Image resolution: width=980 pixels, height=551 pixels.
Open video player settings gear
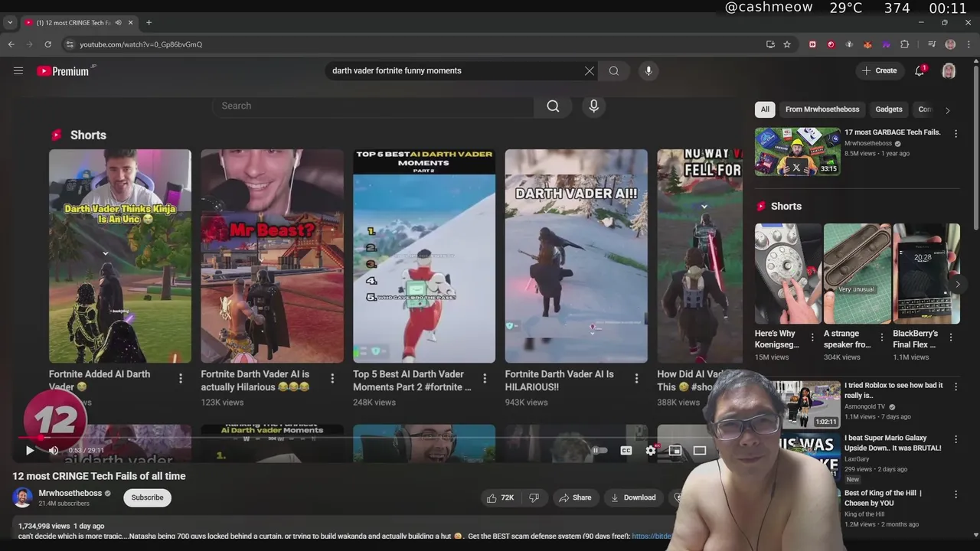(x=651, y=451)
